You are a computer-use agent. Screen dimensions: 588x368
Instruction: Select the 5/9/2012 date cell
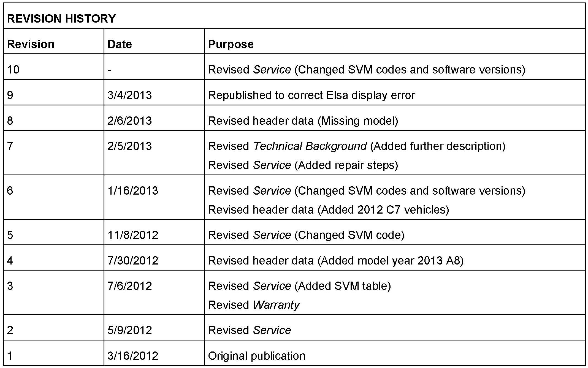129,330
